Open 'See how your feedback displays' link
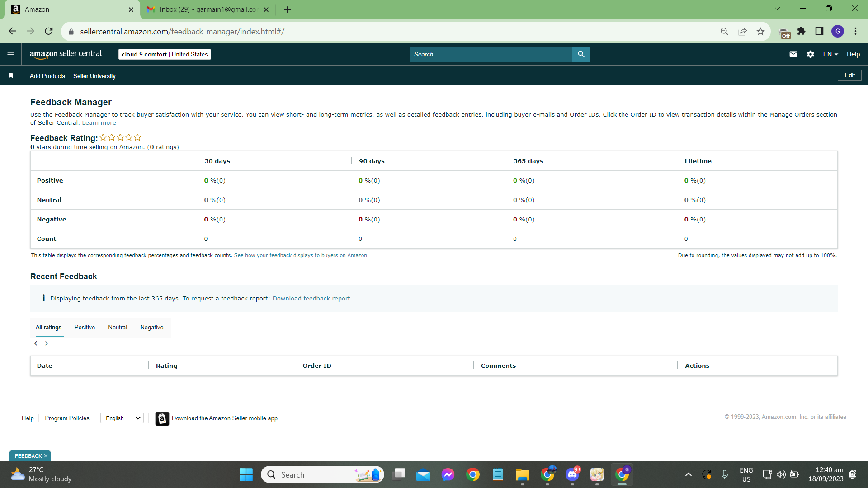 [301, 256]
